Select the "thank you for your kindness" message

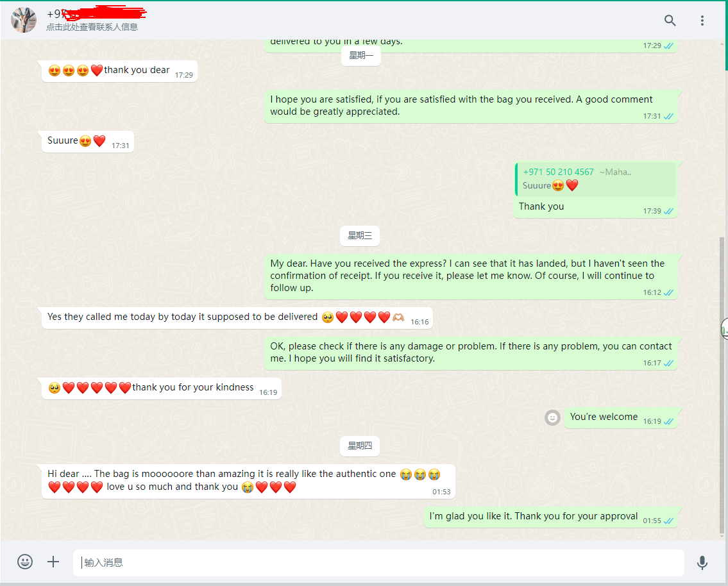(161, 389)
